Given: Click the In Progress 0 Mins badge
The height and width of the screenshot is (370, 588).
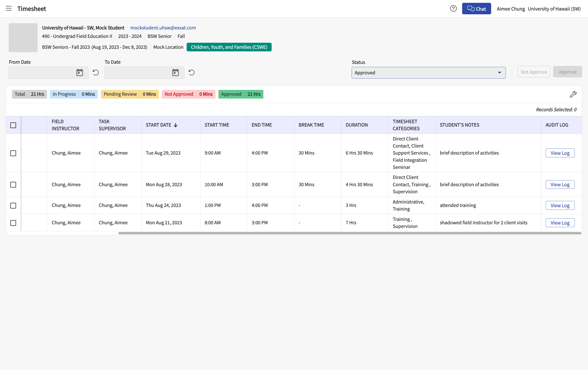Looking at the screenshot, I should [74, 94].
